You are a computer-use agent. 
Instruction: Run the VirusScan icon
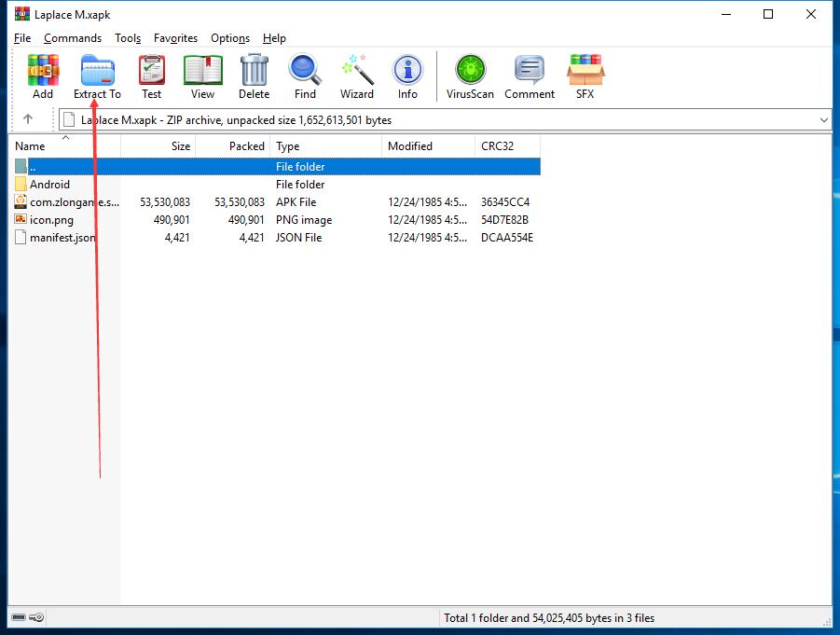click(470, 75)
